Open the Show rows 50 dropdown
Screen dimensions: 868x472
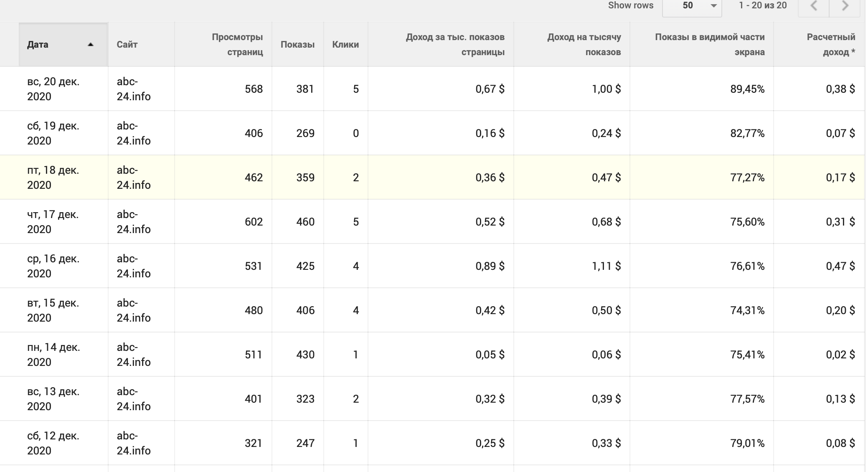coord(692,6)
